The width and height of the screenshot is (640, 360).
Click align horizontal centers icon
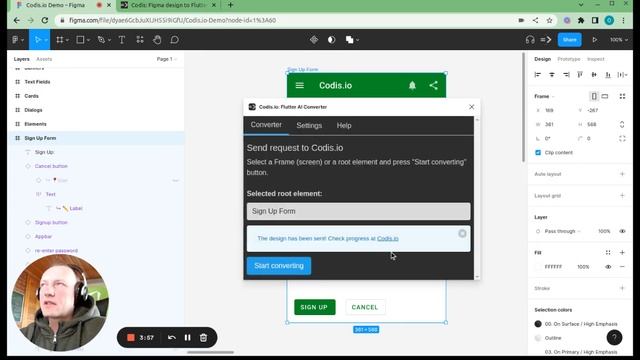coord(552,75)
